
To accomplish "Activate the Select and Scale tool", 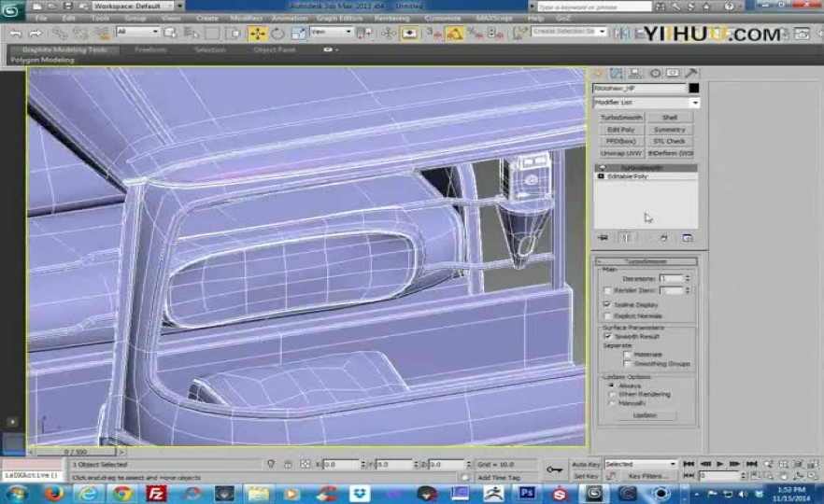I will click(x=298, y=34).
